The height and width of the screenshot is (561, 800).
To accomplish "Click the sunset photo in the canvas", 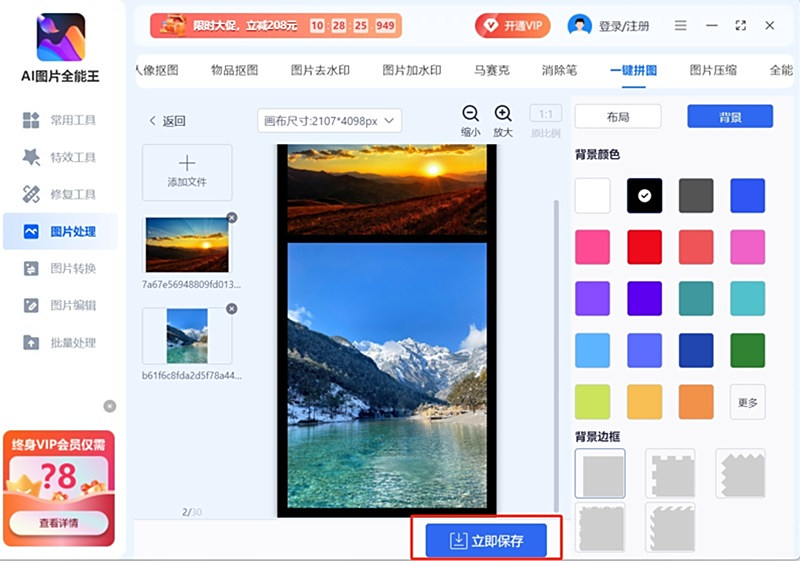I will (387, 189).
